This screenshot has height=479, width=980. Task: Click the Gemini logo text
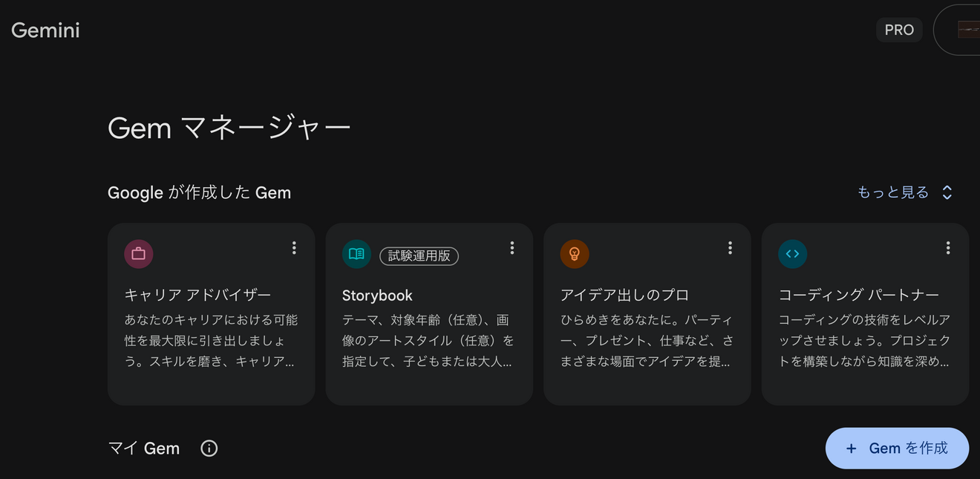pos(45,30)
